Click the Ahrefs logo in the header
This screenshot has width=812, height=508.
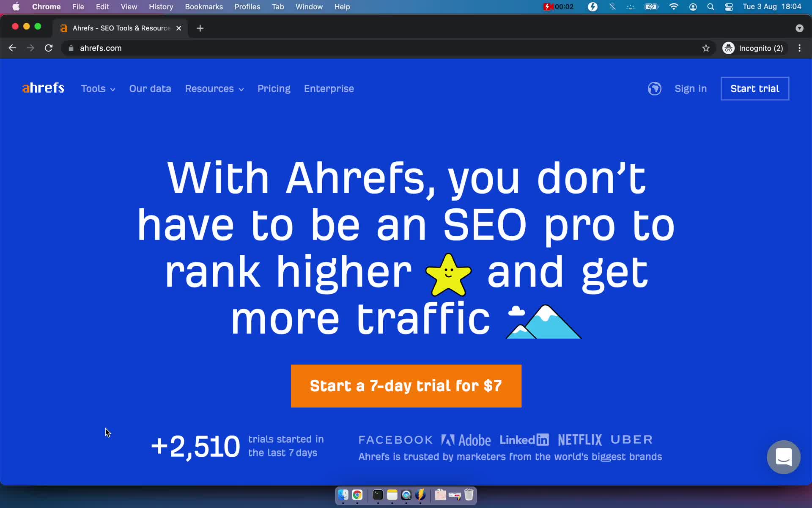click(43, 88)
